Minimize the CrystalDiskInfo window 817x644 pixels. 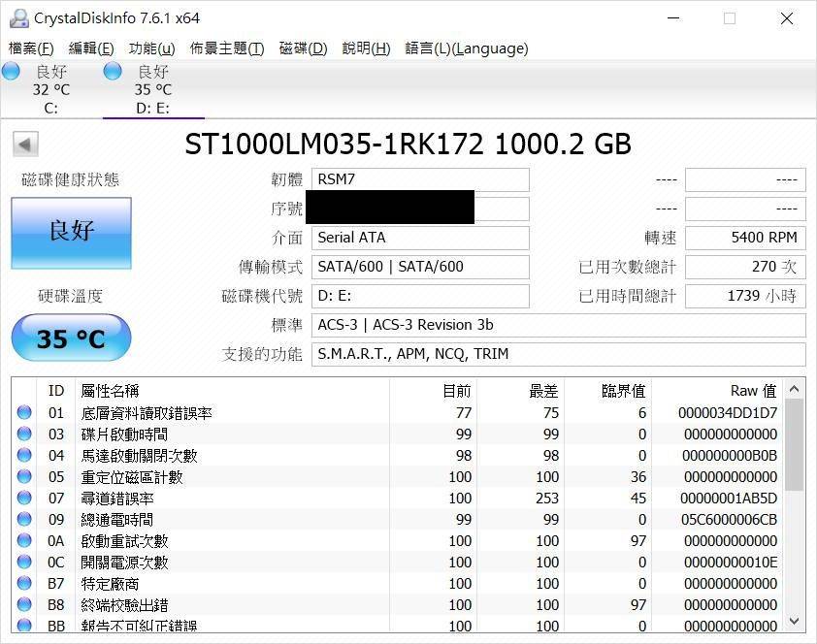(673, 18)
